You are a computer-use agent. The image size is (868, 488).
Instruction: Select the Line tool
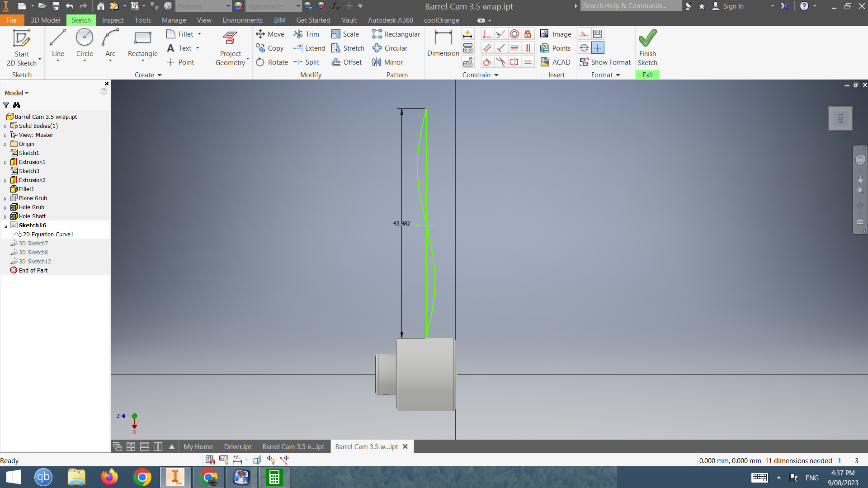(57, 45)
